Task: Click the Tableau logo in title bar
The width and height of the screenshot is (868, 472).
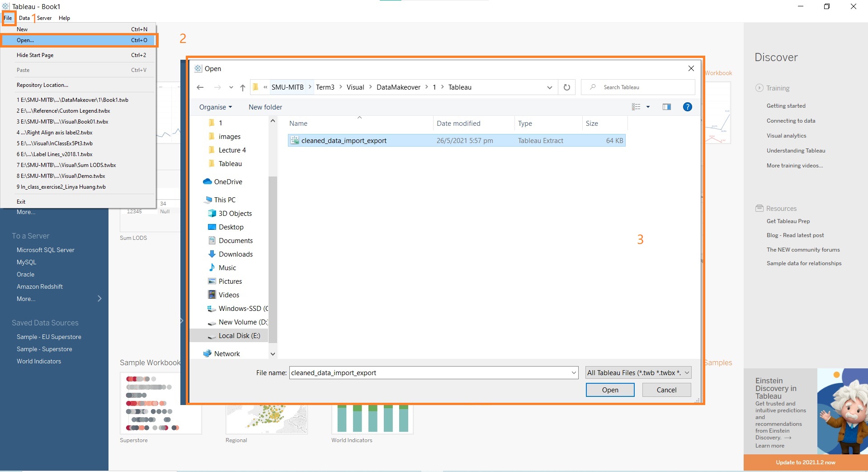Action: [x=5, y=6]
